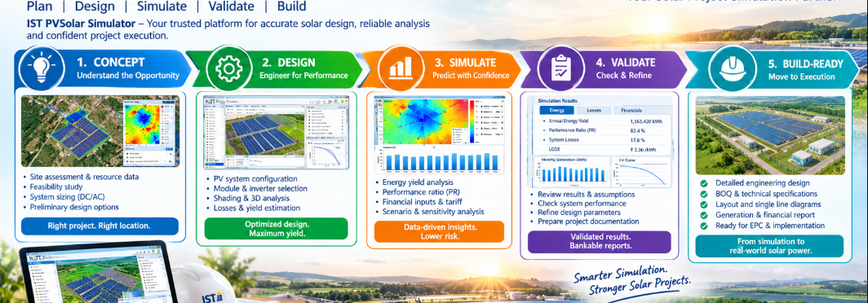
Task: Click PV system configuration bullet
Action: click(255, 179)
